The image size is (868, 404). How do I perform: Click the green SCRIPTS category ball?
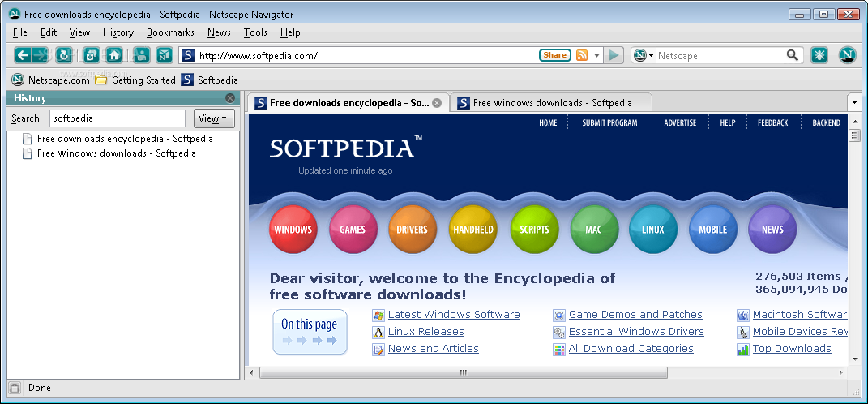tap(534, 229)
